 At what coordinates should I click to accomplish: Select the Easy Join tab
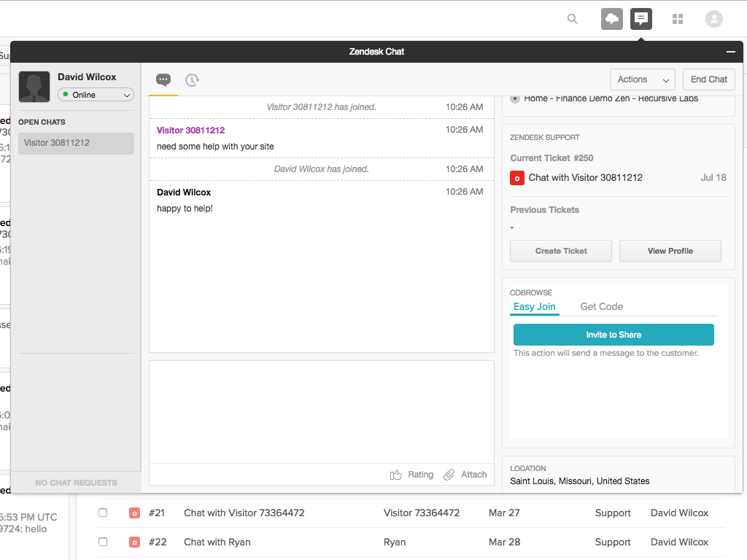click(x=534, y=307)
